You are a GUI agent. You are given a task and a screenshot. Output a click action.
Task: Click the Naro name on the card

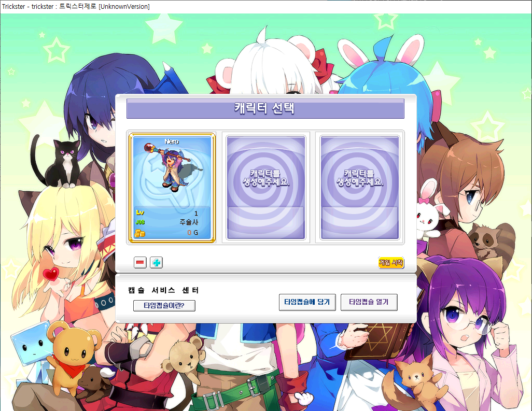pos(171,141)
